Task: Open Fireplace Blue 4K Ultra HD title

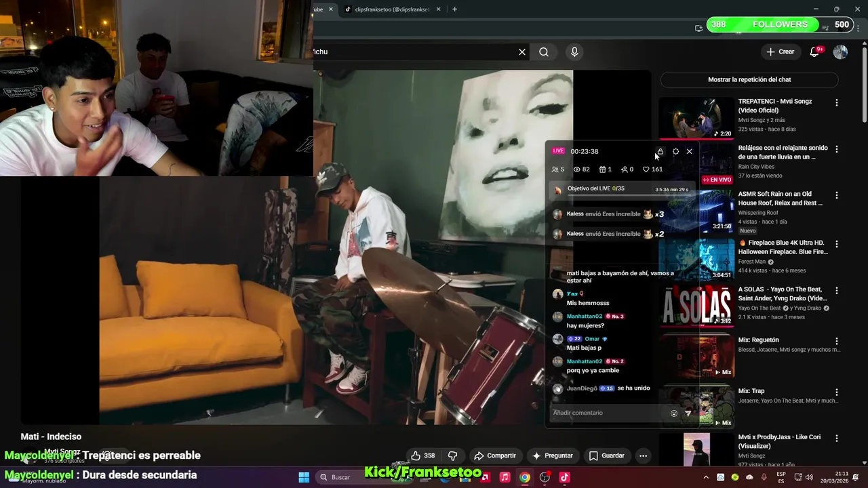Action: point(783,247)
